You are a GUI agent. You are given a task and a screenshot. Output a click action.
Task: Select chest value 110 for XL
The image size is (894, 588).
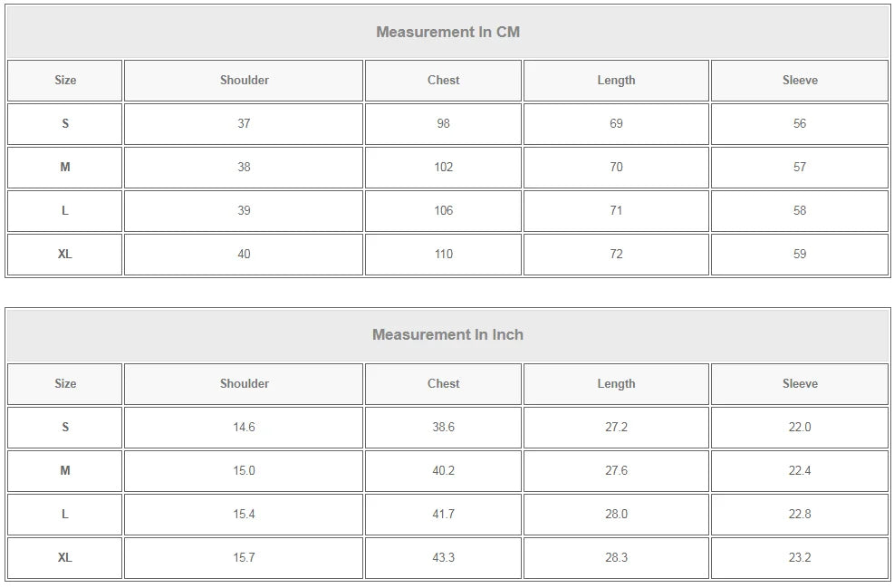click(443, 255)
